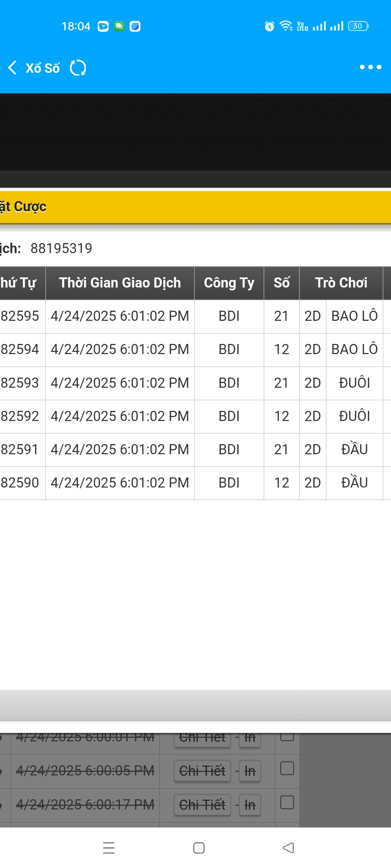Select row 82595 with BAO LÔ 21
The height and width of the screenshot is (868, 391).
click(195, 316)
